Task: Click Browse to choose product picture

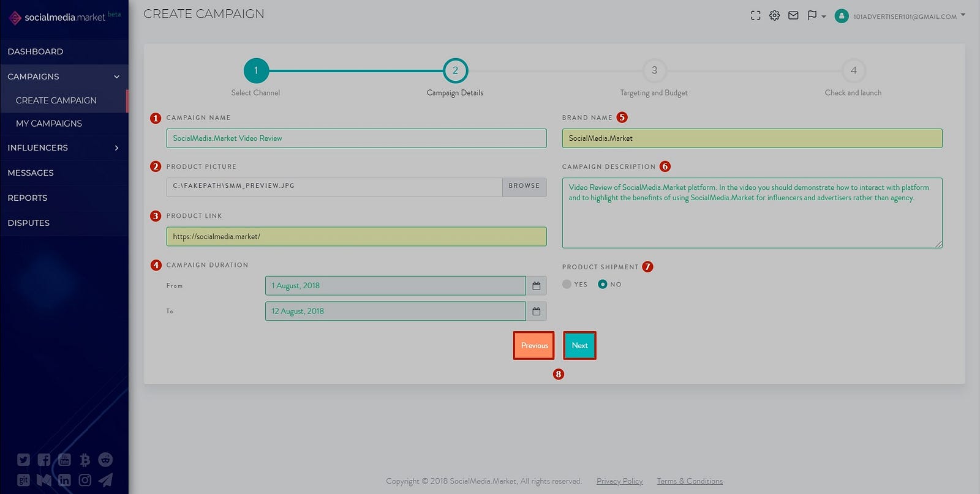Action: 524,186
